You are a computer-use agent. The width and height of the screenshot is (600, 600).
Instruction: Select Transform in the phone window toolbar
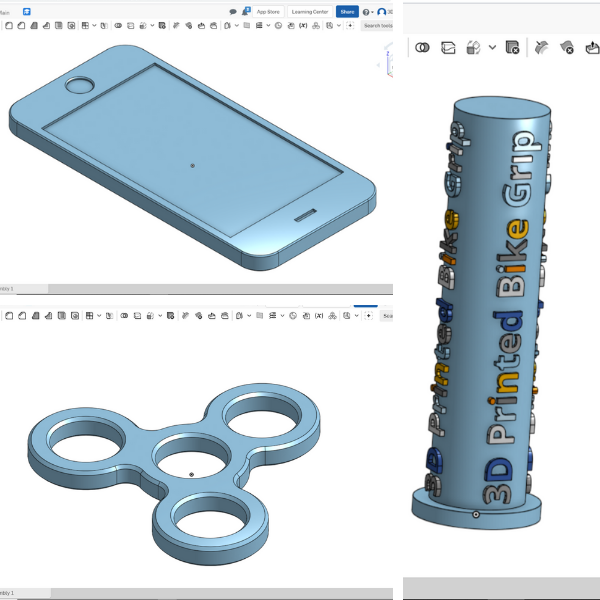tap(143, 26)
